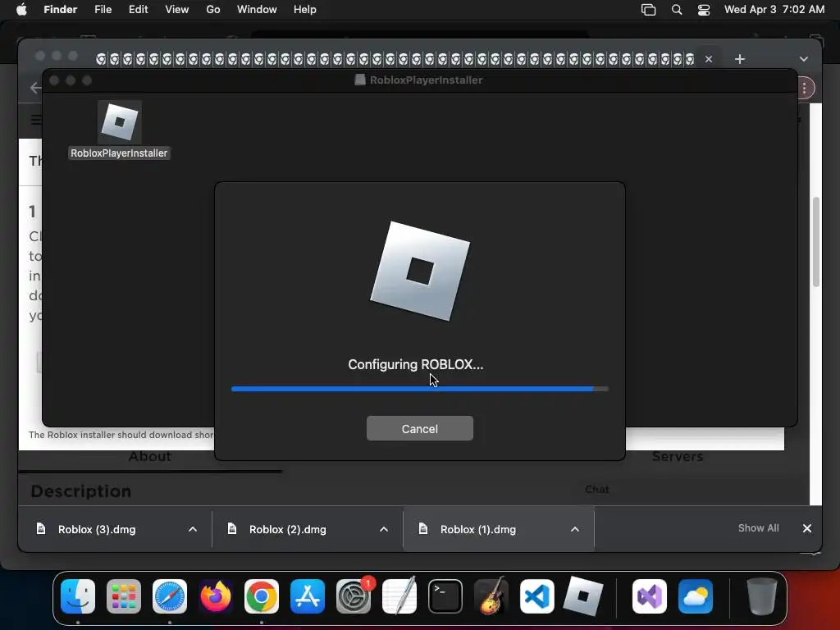
Task: Open Visual Studio Code from the Dock
Action: (536, 596)
